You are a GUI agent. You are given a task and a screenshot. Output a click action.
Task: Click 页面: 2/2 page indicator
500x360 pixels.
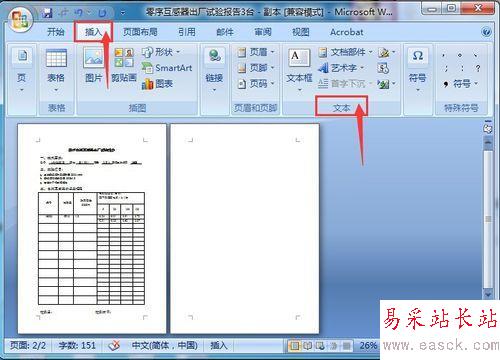[x=28, y=346]
